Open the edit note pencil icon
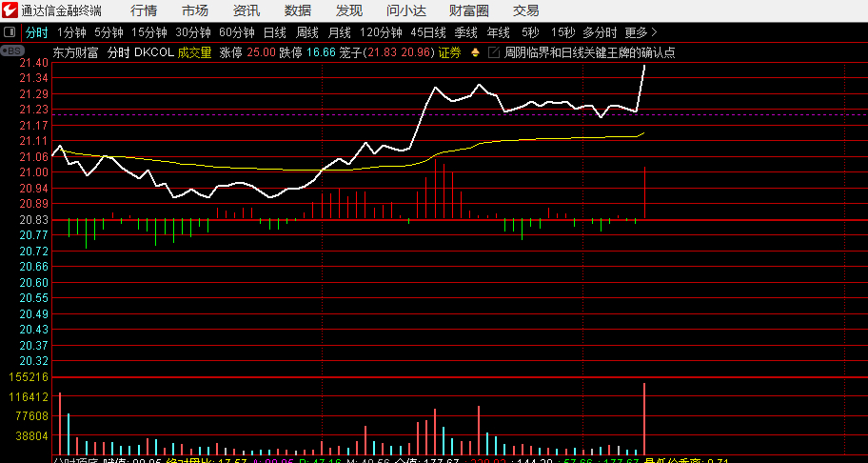The image size is (868, 463). [494, 53]
